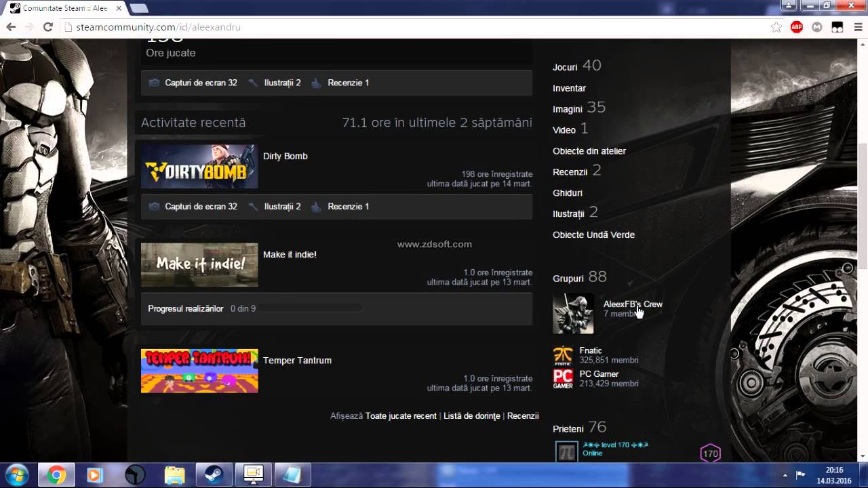
Task: Open the Video 1 link
Action: click(570, 129)
